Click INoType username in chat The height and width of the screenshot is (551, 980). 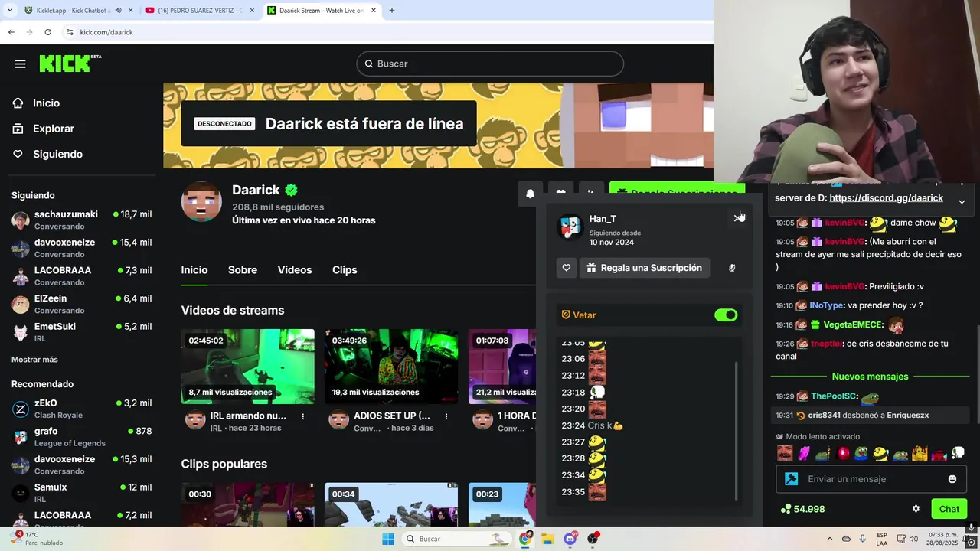tap(826, 305)
